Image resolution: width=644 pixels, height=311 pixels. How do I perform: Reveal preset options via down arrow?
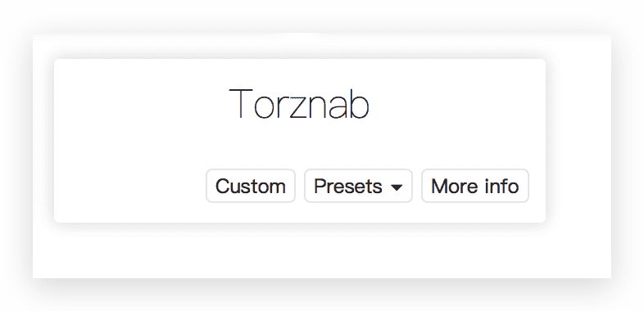pos(397,187)
